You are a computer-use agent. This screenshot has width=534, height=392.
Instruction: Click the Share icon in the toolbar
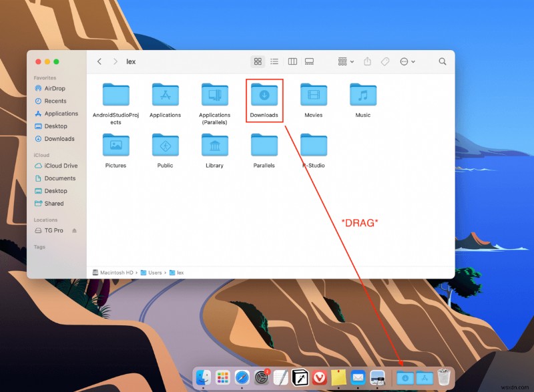click(x=368, y=61)
